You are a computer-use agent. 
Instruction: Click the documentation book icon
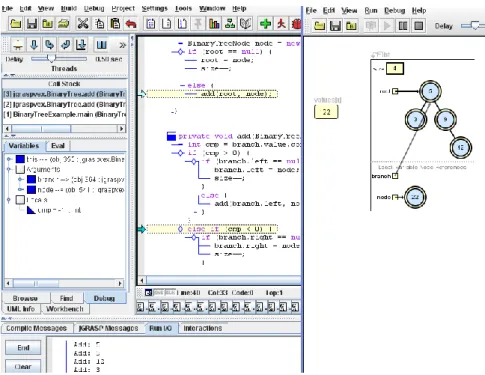245,24
